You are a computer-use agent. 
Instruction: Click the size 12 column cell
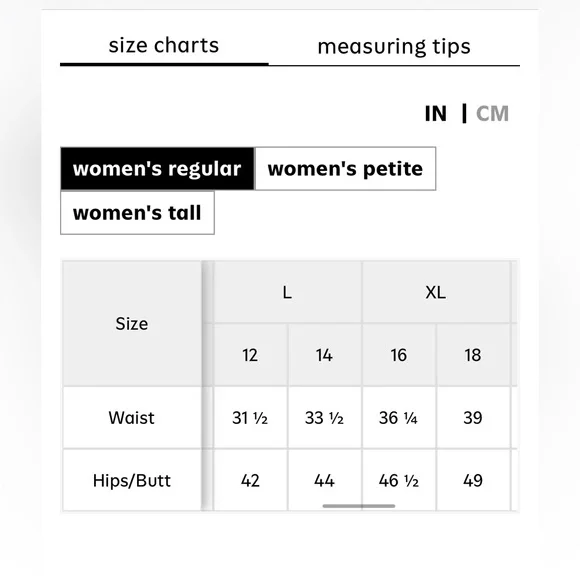pyautogui.click(x=250, y=355)
